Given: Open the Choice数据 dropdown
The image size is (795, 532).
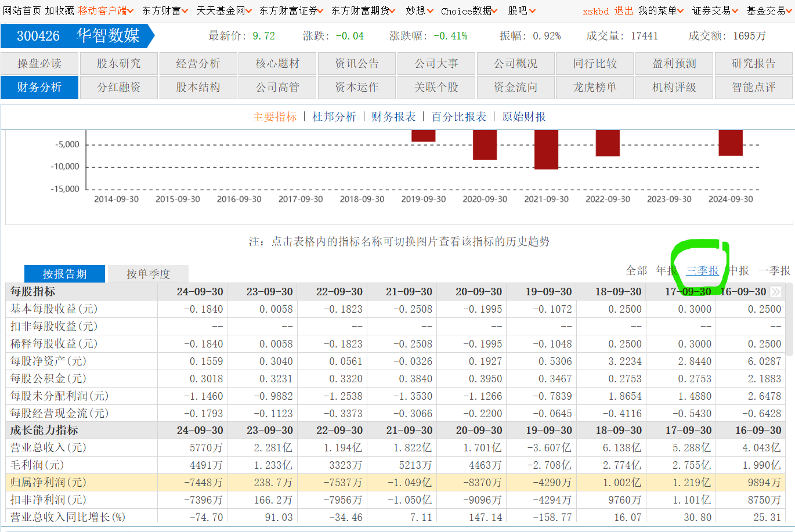Looking at the screenshot, I should tap(469, 10).
